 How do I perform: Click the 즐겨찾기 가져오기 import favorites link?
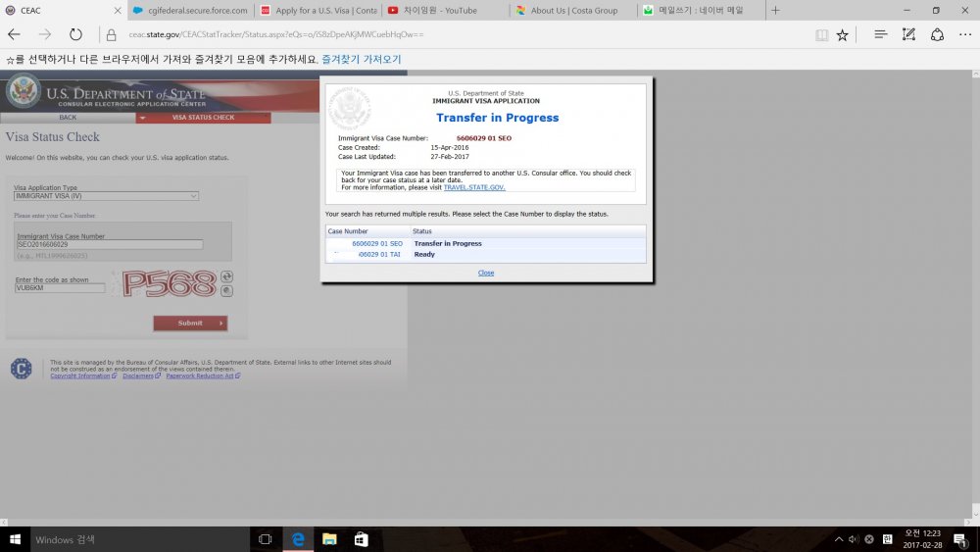click(362, 60)
